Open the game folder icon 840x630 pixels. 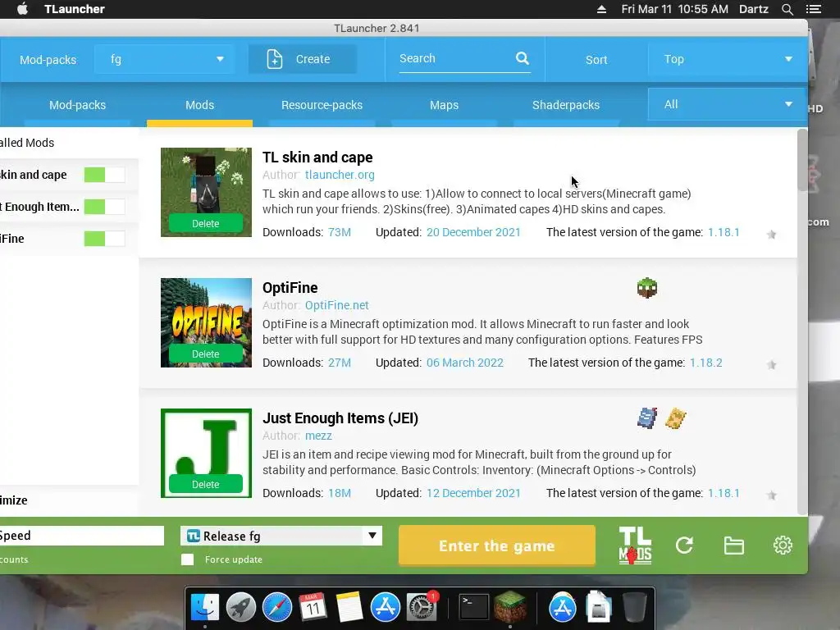click(x=733, y=546)
